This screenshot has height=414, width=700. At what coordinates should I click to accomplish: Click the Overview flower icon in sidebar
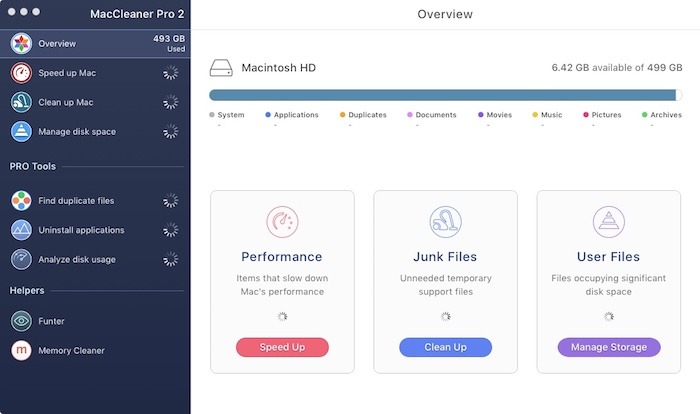(21, 43)
